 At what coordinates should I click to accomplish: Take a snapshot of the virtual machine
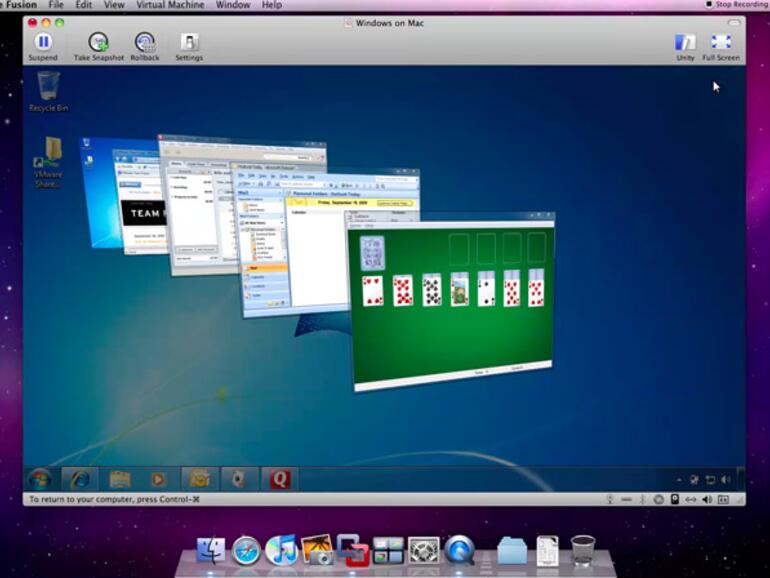(x=98, y=43)
